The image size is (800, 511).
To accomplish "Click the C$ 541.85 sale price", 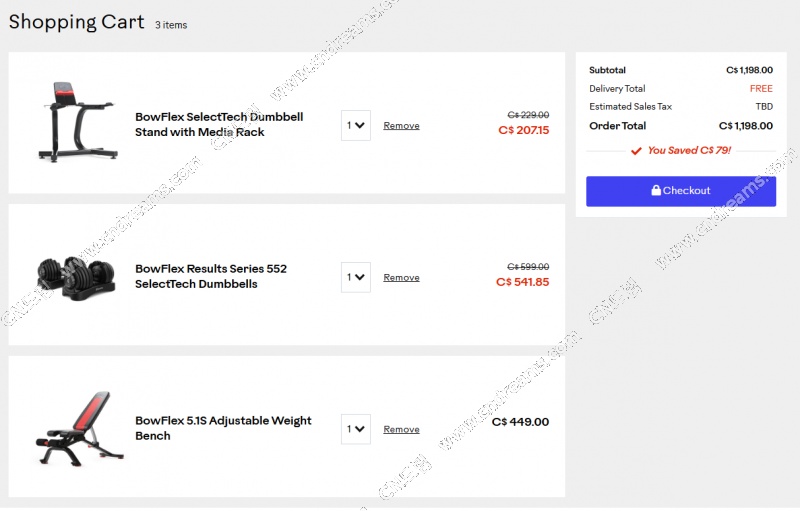I will 522,282.
